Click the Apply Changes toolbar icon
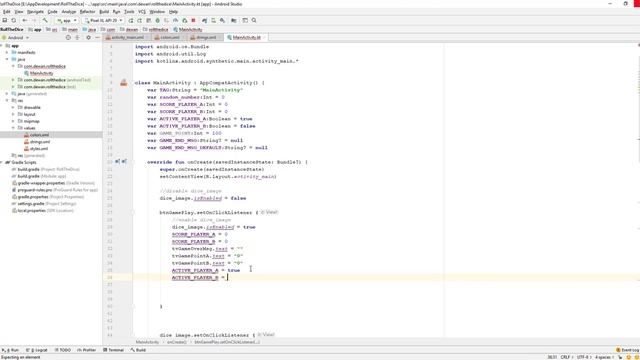 (140, 20)
